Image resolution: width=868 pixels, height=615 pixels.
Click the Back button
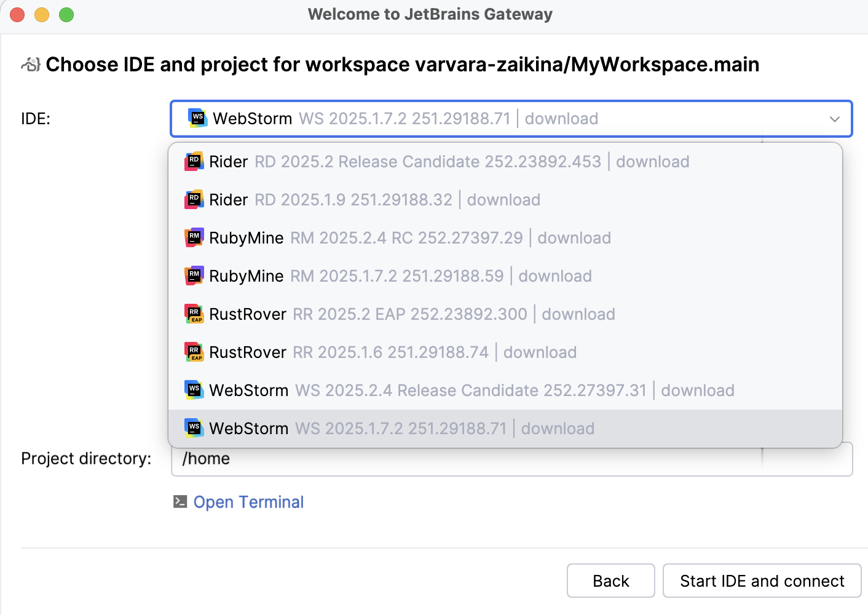611,581
